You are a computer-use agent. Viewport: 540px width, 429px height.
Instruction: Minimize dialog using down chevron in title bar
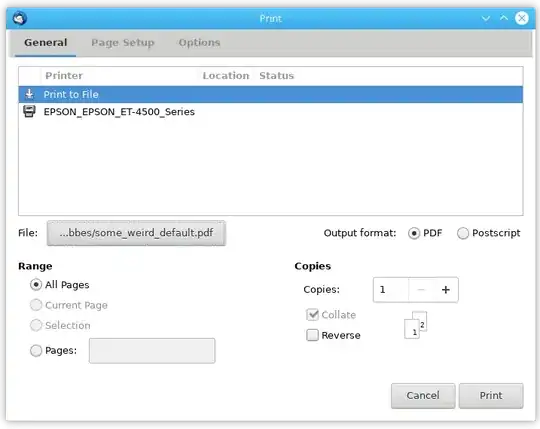pos(486,18)
